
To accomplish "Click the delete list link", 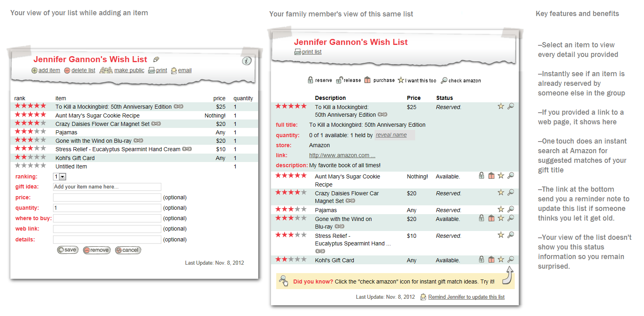I will (x=79, y=71).
